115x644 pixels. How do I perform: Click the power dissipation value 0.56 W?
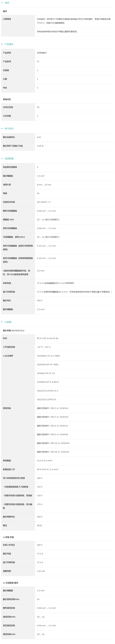tap(40, 146)
